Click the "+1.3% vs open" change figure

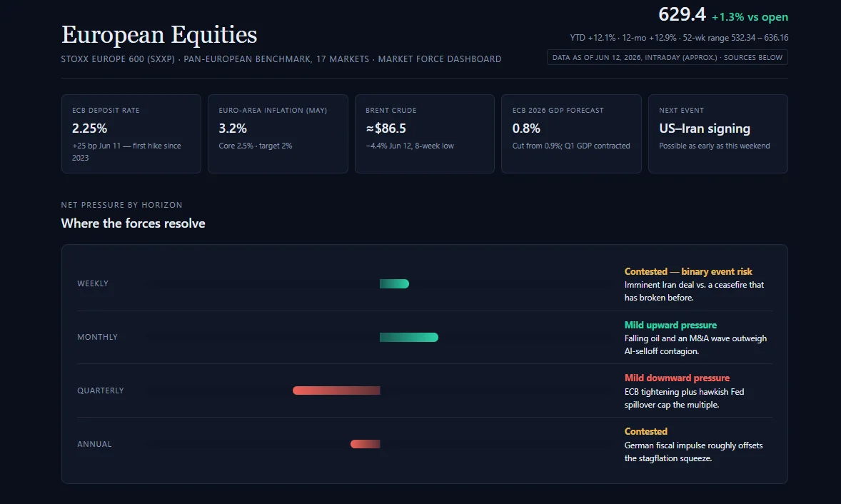[x=750, y=17]
